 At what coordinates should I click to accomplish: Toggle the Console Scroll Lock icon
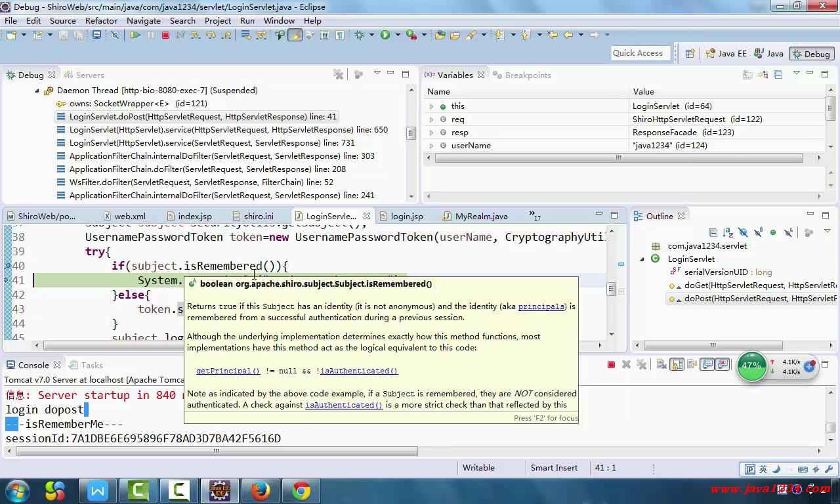[677, 364]
